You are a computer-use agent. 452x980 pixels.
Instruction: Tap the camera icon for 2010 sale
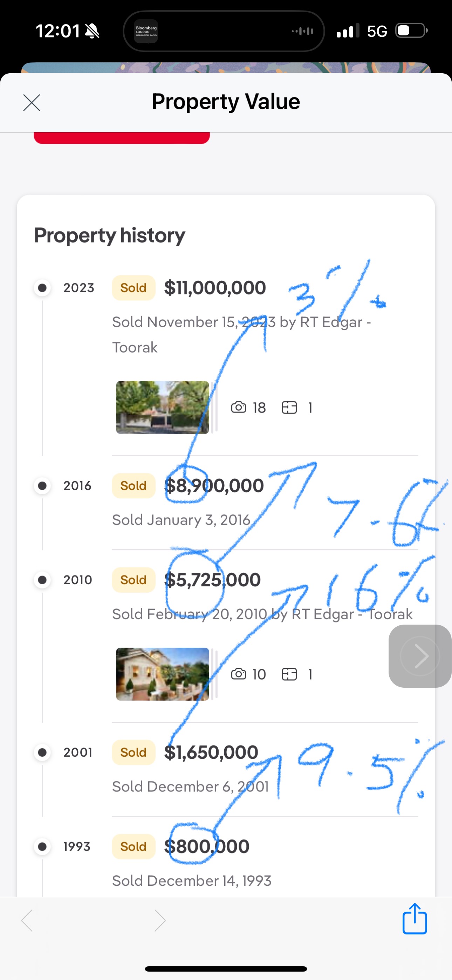[x=239, y=674]
